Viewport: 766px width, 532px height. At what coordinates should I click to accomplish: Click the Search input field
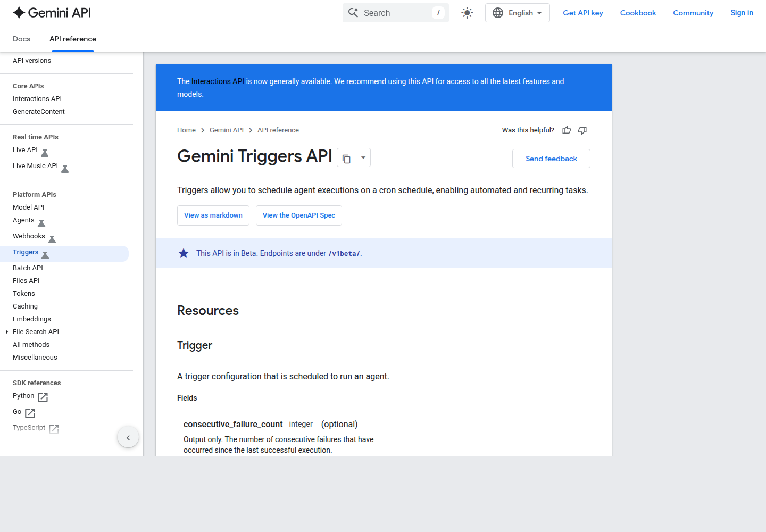(x=396, y=13)
